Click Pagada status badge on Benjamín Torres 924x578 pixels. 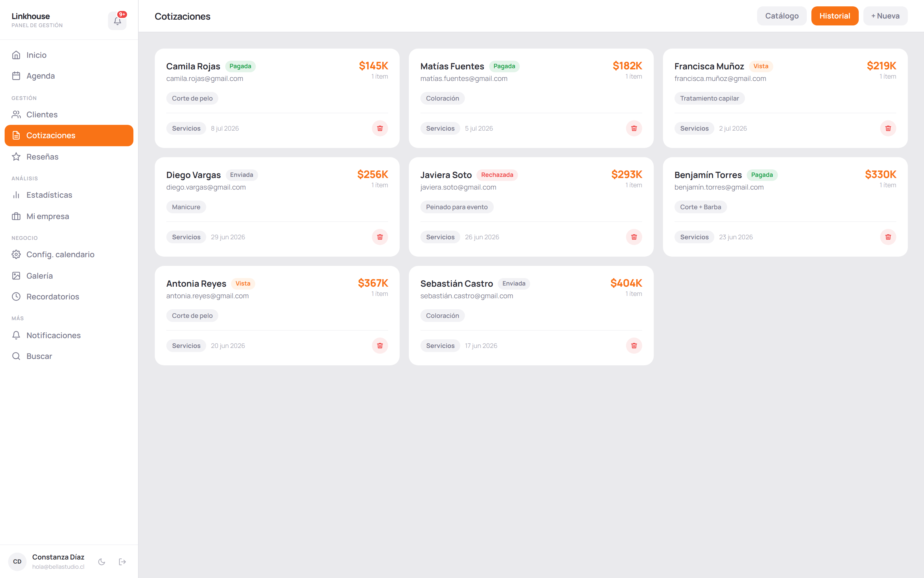coord(762,175)
